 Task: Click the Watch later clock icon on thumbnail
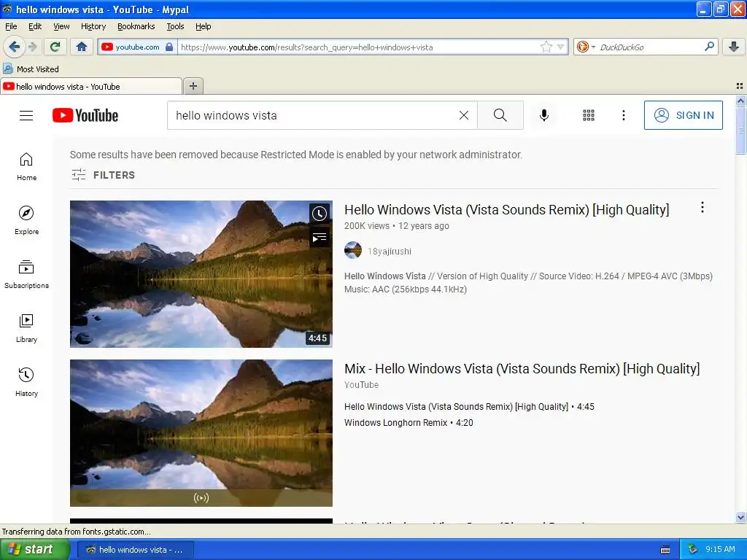[320, 214]
